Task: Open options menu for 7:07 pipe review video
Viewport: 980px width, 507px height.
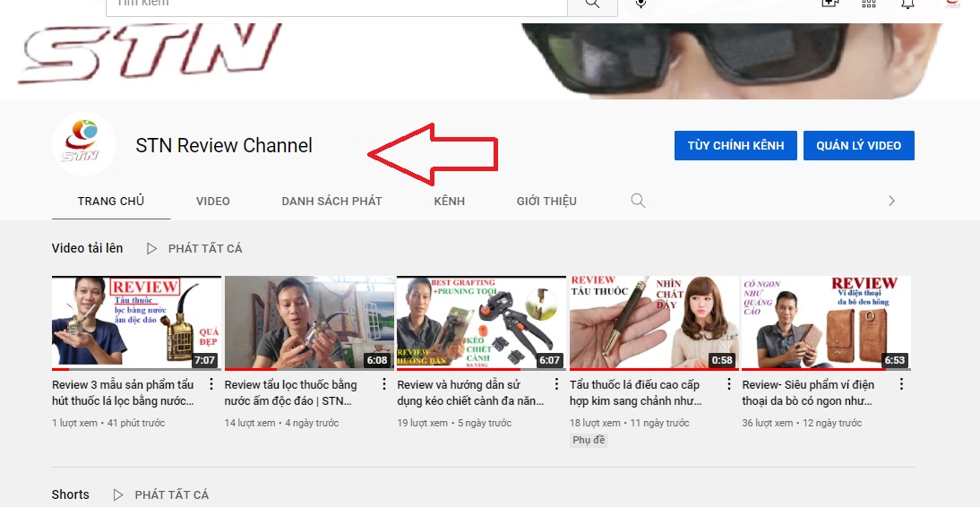Action: point(211,384)
